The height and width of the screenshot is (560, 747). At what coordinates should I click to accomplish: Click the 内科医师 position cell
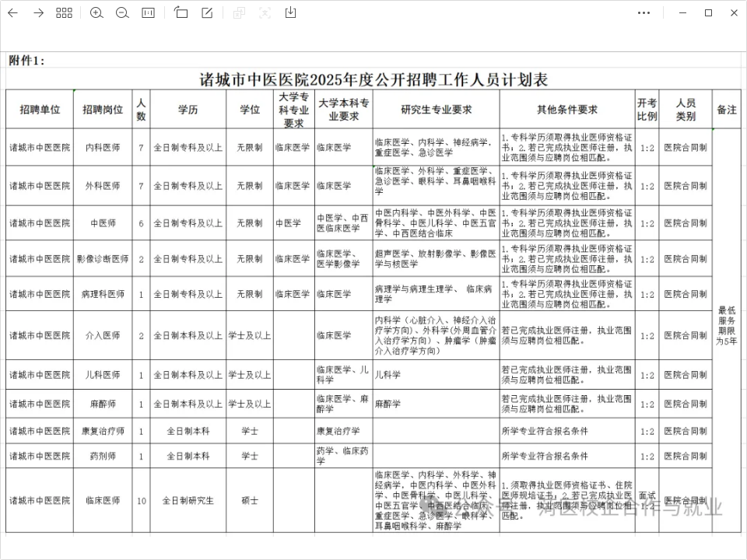pyautogui.click(x=103, y=148)
